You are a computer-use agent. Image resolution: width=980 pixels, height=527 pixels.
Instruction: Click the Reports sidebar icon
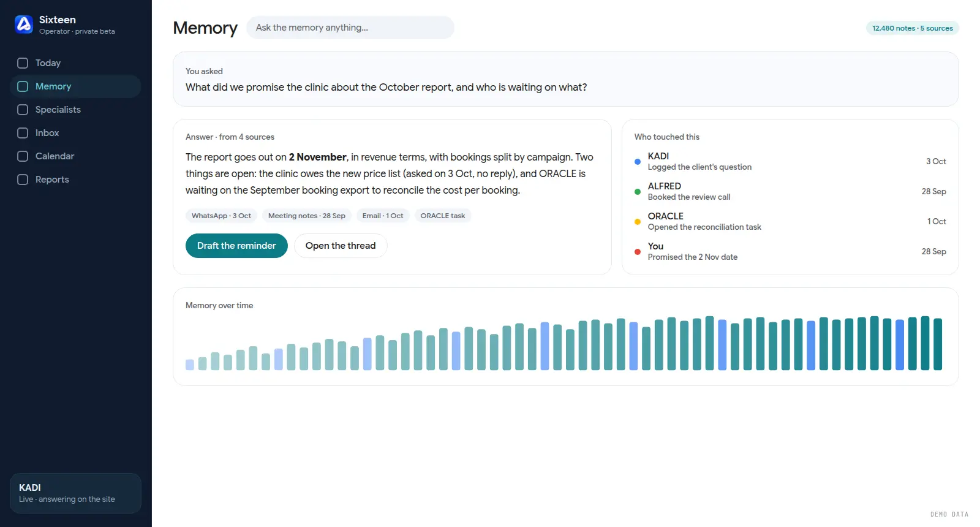(23, 180)
